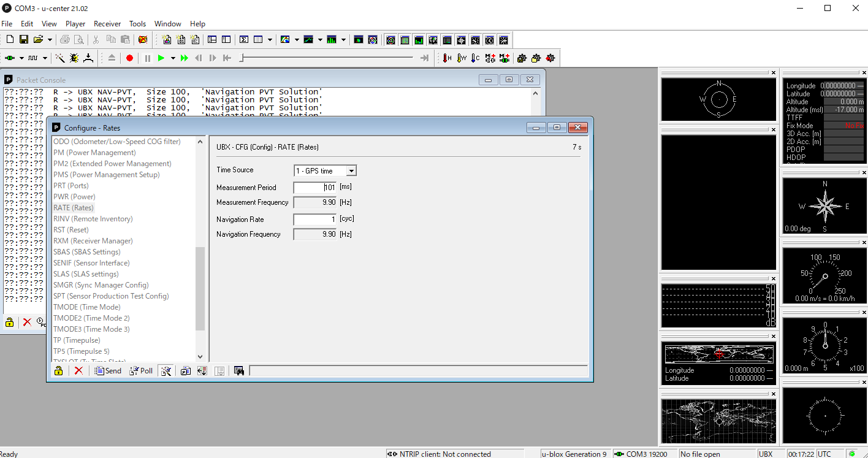The height and width of the screenshot is (458, 868).
Task: Toggle the compass docking window button
Action: (462, 40)
